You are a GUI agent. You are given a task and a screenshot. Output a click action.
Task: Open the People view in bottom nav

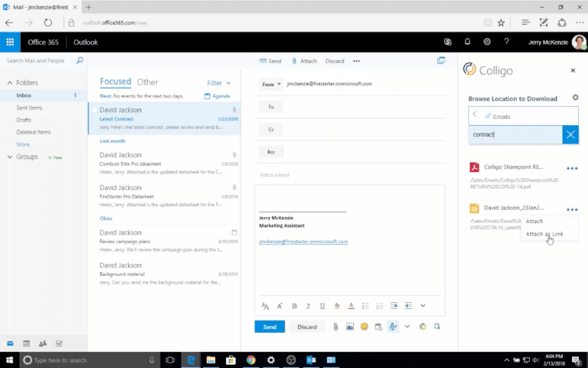click(x=43, y=344)
